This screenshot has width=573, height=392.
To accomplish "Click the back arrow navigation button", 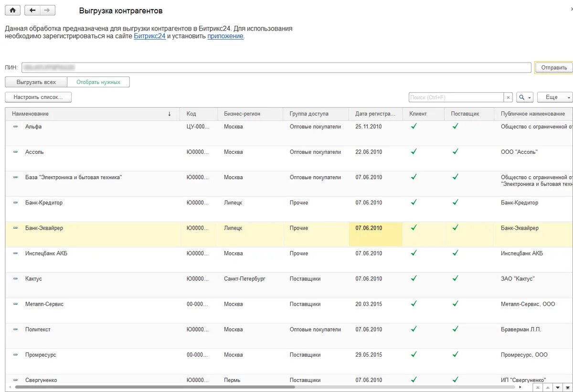I will click(x=32, y=10).
